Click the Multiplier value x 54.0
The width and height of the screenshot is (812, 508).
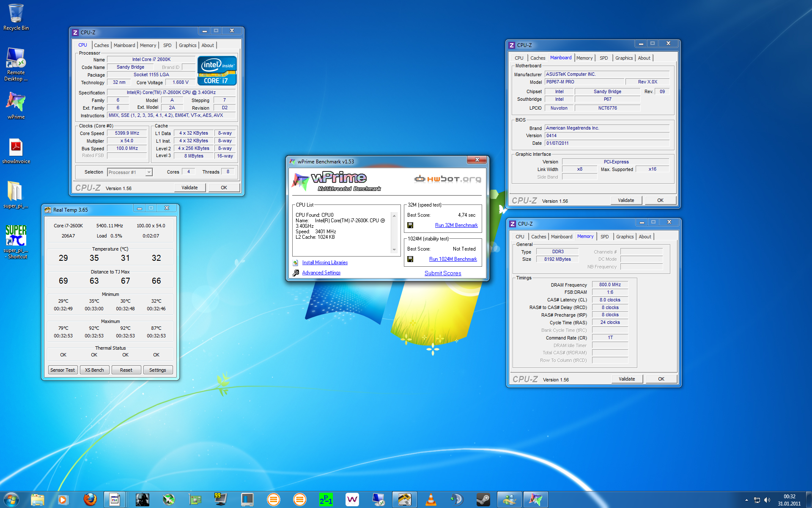(127, 141)
